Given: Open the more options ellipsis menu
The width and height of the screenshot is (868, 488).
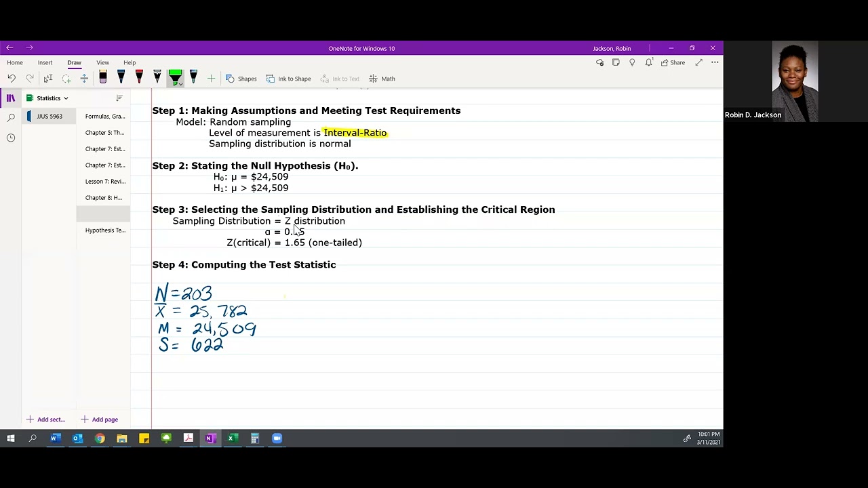Looking at the screenshot, I should (715, 62).
